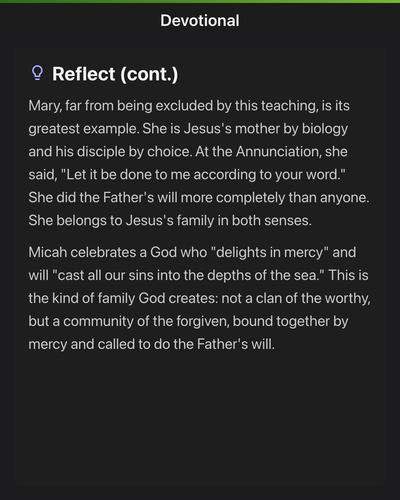Click the lightbulb icon beside Reflect
Image resolution: width=400 pixels, height=500 pixels.
click(37, 73)
